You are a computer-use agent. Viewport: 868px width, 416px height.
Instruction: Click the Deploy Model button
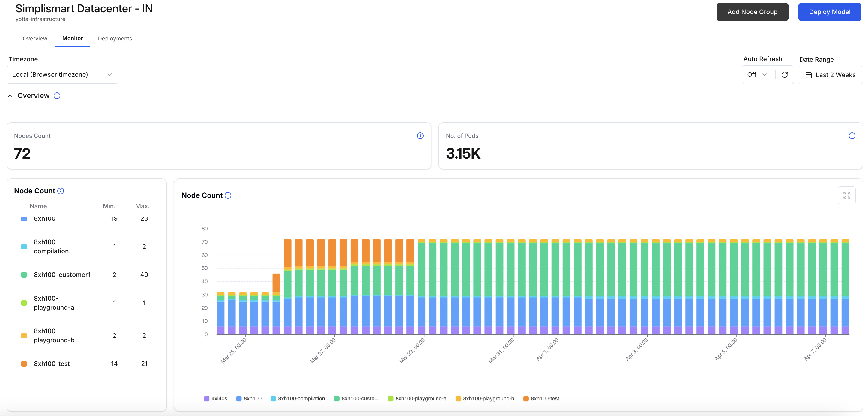(x=829, y=12)
